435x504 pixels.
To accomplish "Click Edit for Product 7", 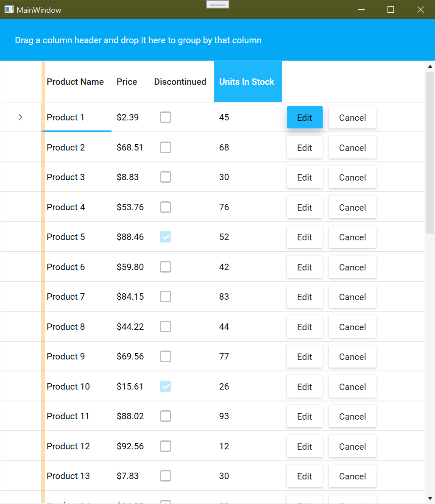I will [x=304, y=297].
